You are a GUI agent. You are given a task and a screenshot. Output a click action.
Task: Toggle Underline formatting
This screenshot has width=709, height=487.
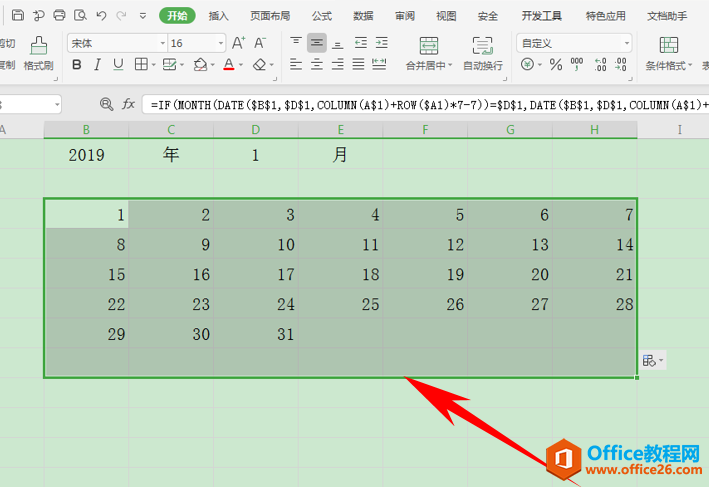point(118,65)
